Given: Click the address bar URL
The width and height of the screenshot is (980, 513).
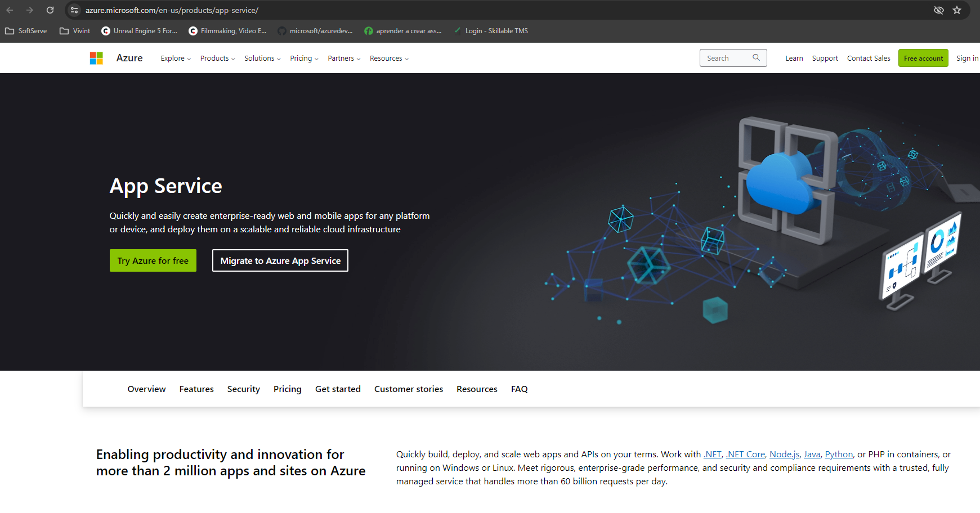Looking at the screenshot, I should pos(172,10).
